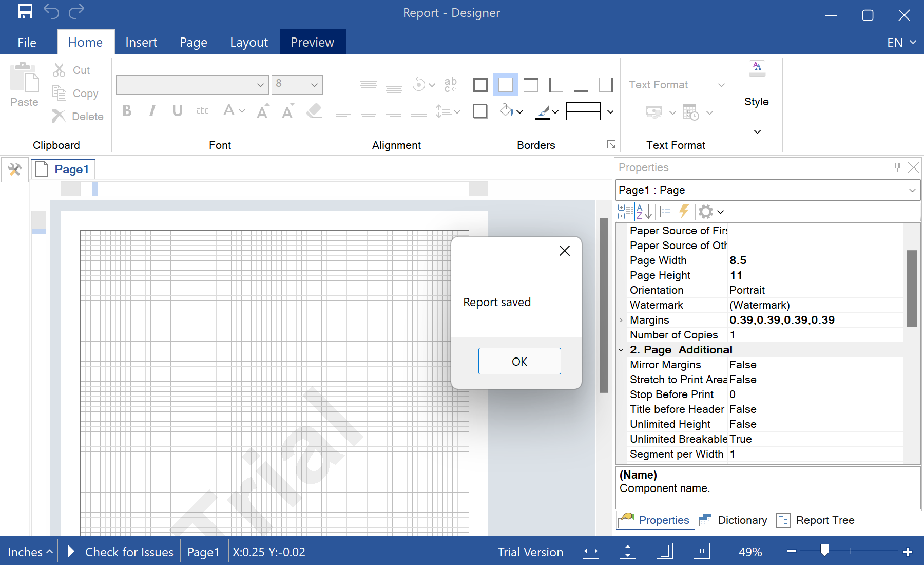Click the shadow border icon
This screenshot has width=924, height=565.
point(480,111)
